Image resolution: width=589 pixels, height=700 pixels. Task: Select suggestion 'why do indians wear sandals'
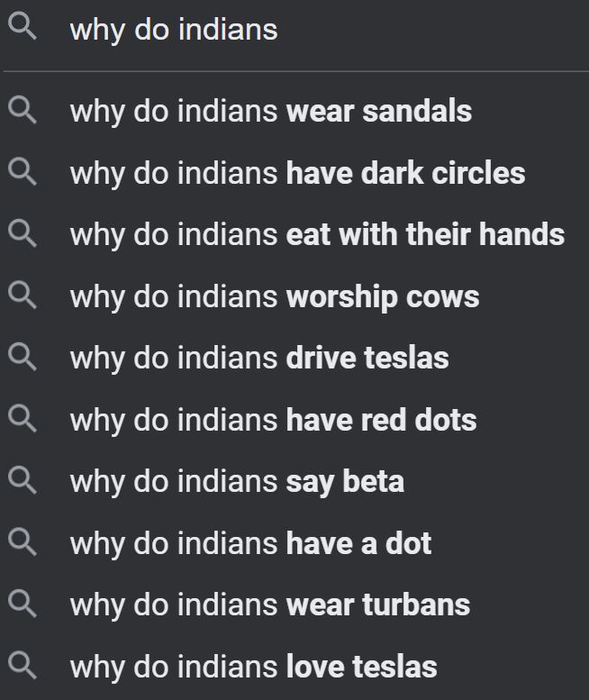(270, 112)
